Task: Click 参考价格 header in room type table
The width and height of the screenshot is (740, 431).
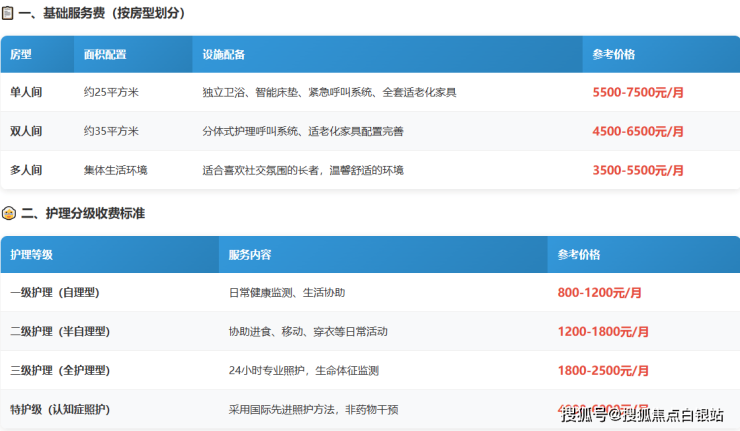Action: [x=614, y=54]
